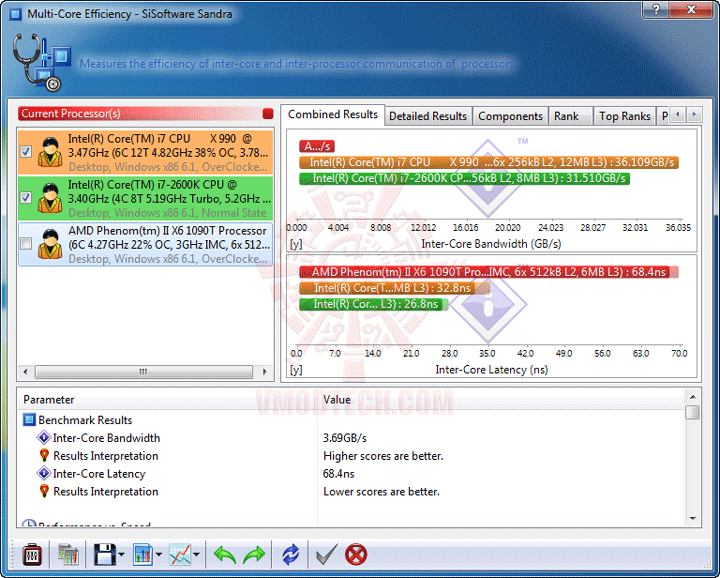Click the results panel scroll-down arrow
Image resolution: width=720 pixels, height=578 pixels.
(693, 519)
